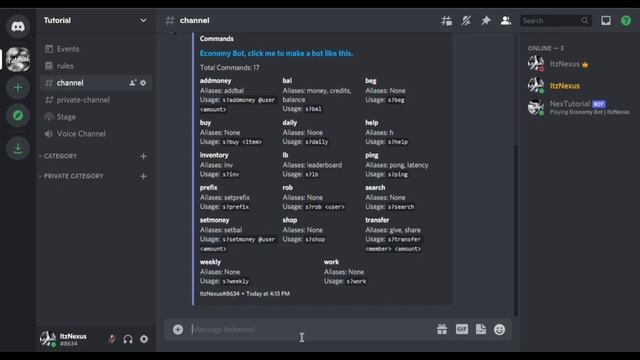Select the channel text channel
Image resolution: width=640 pixels, height=360 pixels.
tap(96, 83)
